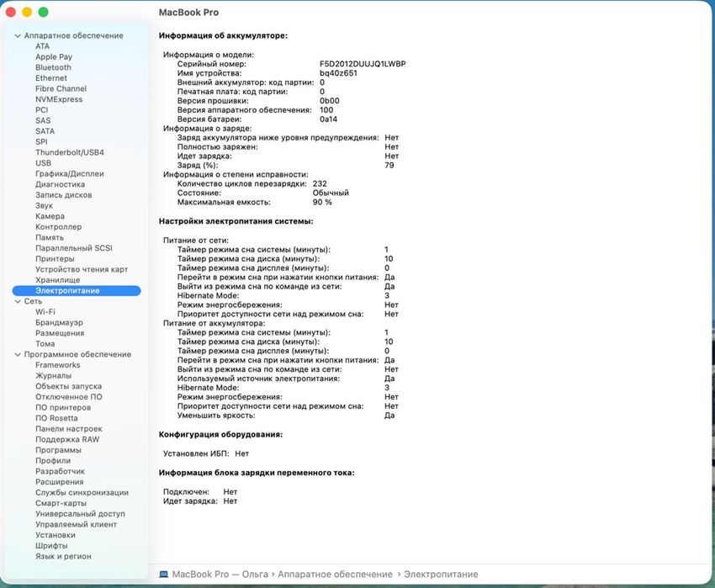The image size is (715, 588).
Task: Collapse the Программное обеспечение section
Action: pyautogui.click(x=18, y=354)
